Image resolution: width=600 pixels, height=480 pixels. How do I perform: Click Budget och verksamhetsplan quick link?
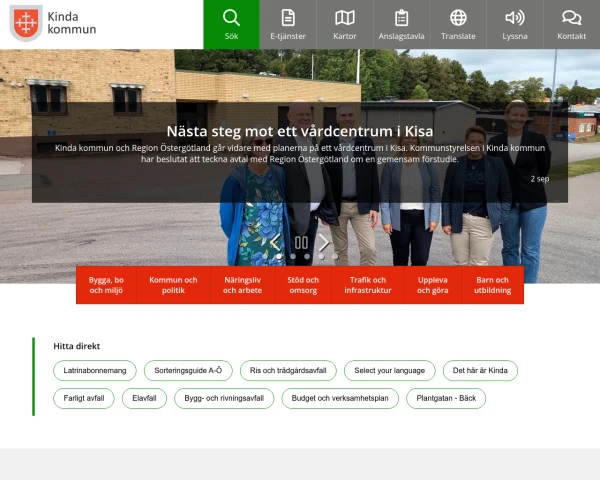[x=340, y=398]
